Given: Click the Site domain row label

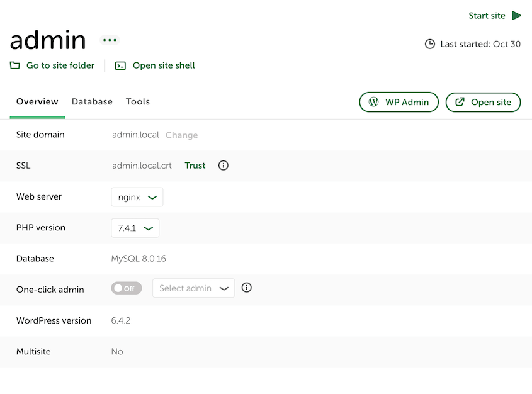Looking at the screenshot, I should pos(40,135).
